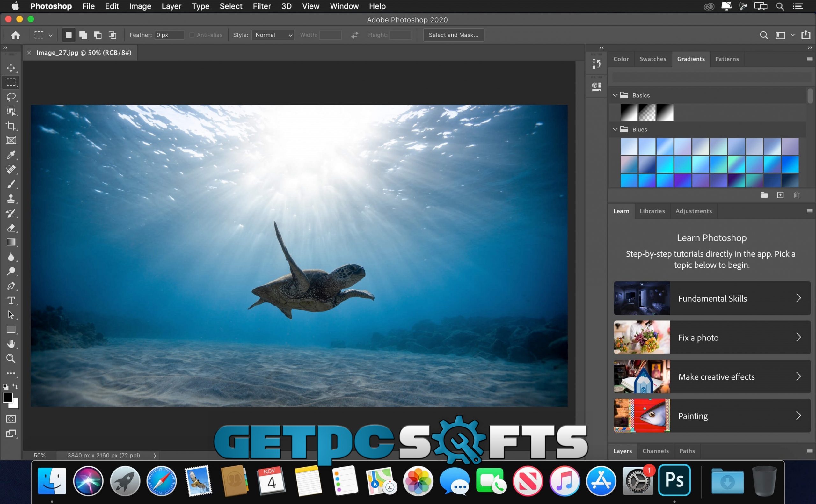Pick the first gradient in Basics
Screen dimensions: 816x504
tap(629, 112)
